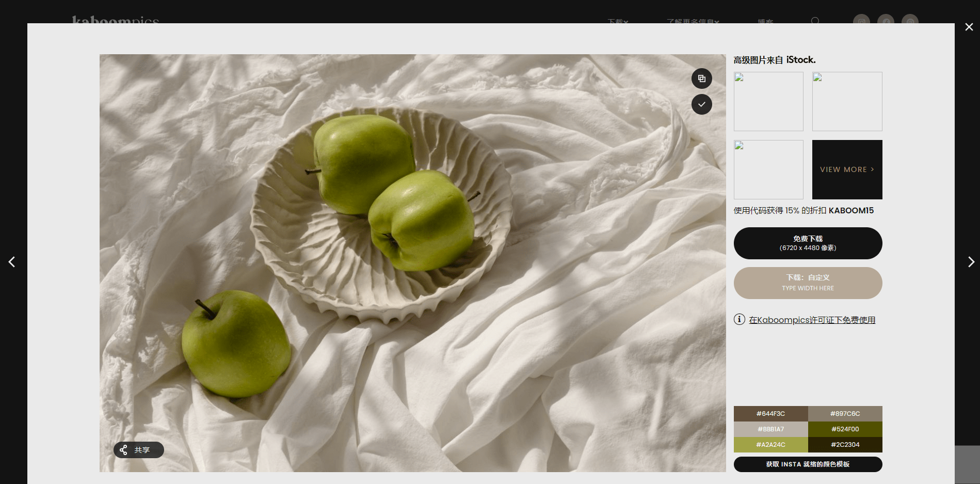This screenshot has width=980, height=484.
Task: Click the green apples main photo
Action: [412, 263]
